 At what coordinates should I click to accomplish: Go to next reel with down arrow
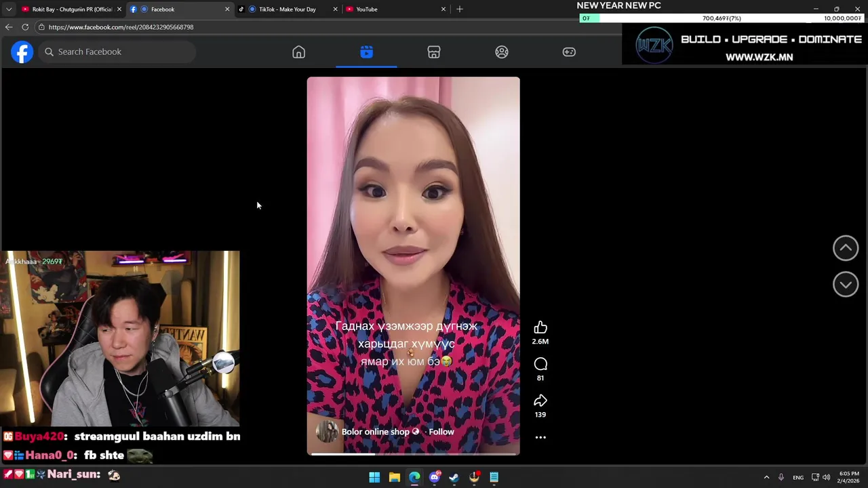pos(846,285)
